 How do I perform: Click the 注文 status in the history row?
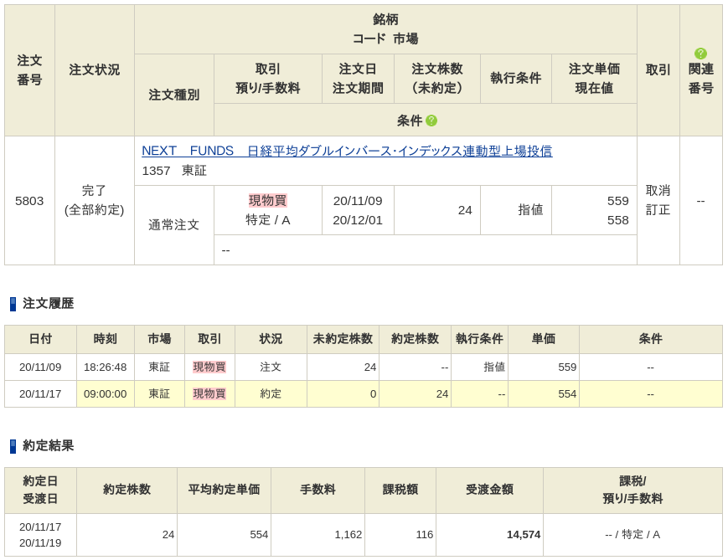pyautogui.click(x=271, y=367)
